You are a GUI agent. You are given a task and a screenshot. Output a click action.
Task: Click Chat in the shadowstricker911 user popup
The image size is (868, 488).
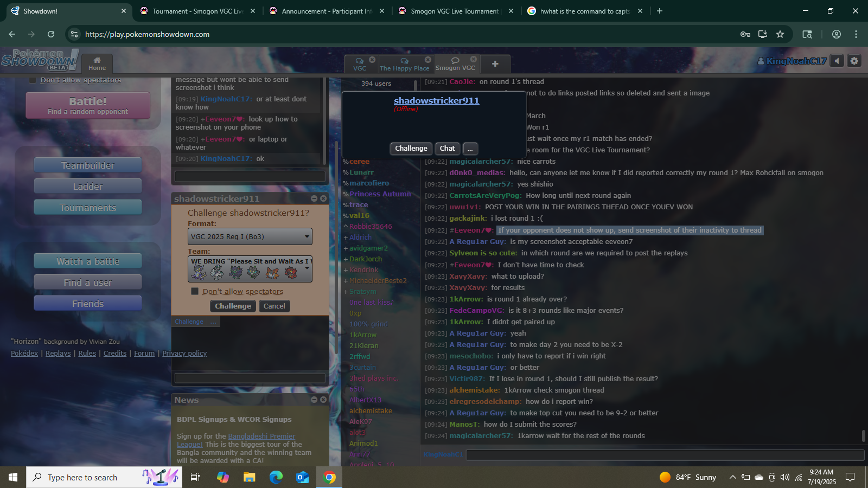[x=448, y=148]
